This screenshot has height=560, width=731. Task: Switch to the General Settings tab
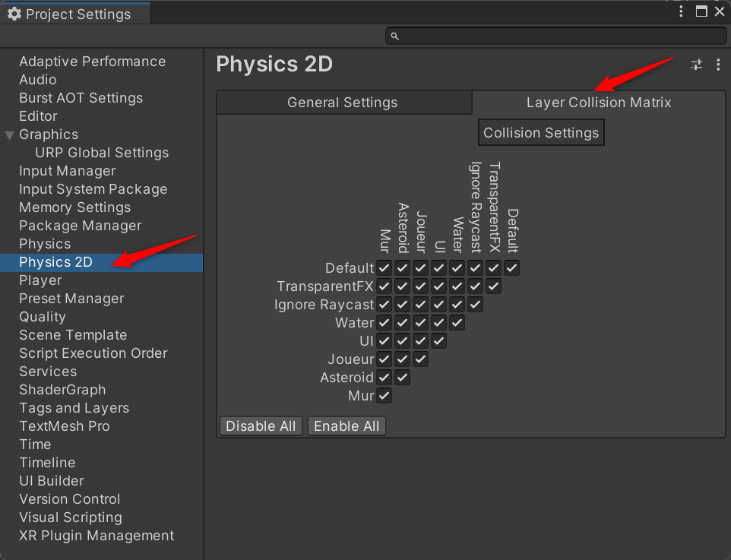coord(343,102)
